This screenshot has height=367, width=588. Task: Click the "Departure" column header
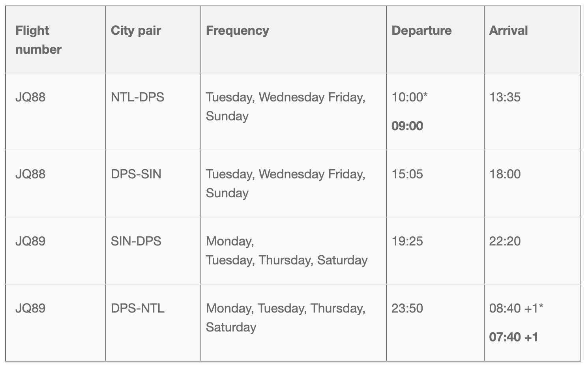tap(421, 30)
